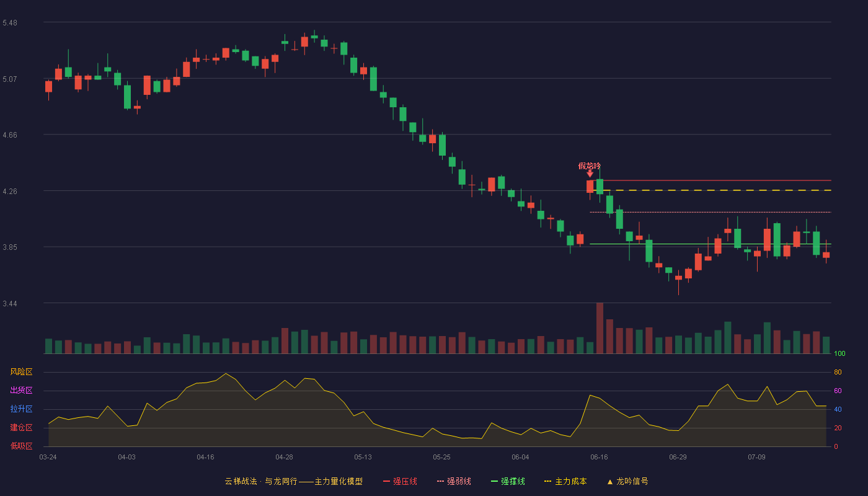
Task: Select the 风险区 zone label
Action: click(21, 372)
